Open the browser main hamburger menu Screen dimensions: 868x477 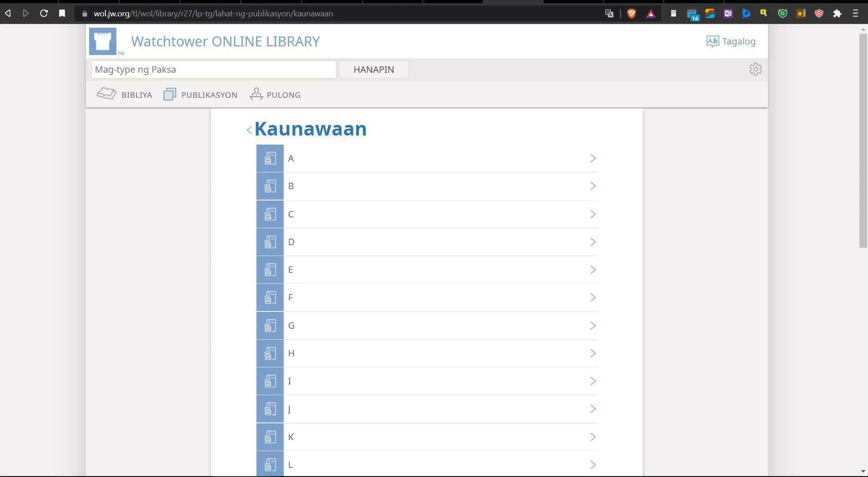tap(855, 14)
